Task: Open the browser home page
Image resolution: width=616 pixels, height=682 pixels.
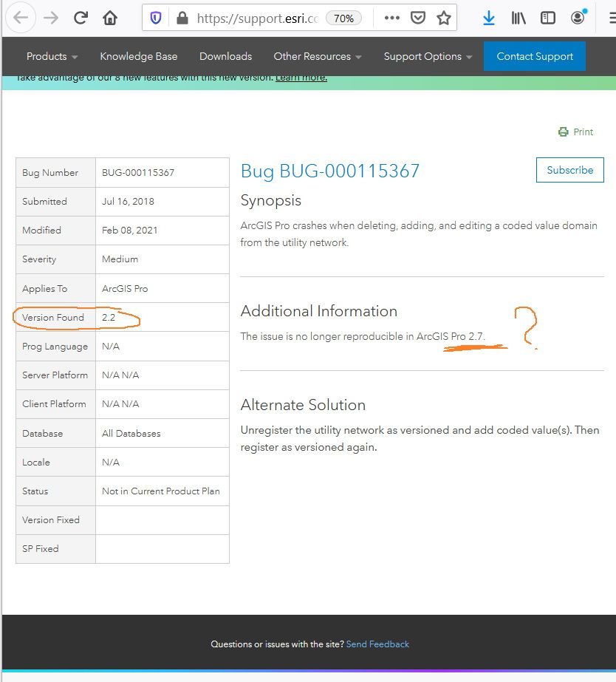Action: click(110, 18)
